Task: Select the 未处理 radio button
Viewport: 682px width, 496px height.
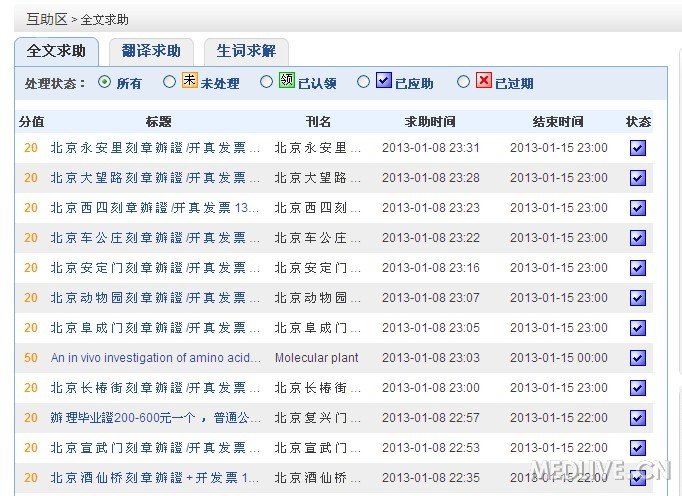Action: pyautogui.click(x=169, y=82)
